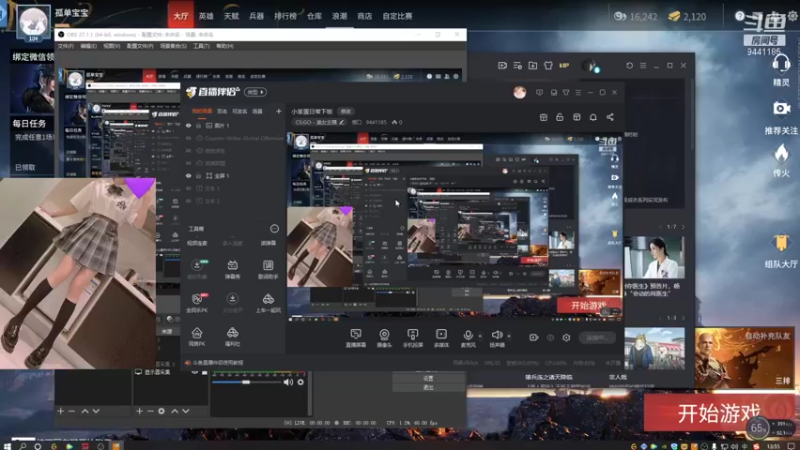Open the hamburger menu in dark window titlebar
Image resolution: width=800 pixels, height=450 pixels.
coord(643,65)
